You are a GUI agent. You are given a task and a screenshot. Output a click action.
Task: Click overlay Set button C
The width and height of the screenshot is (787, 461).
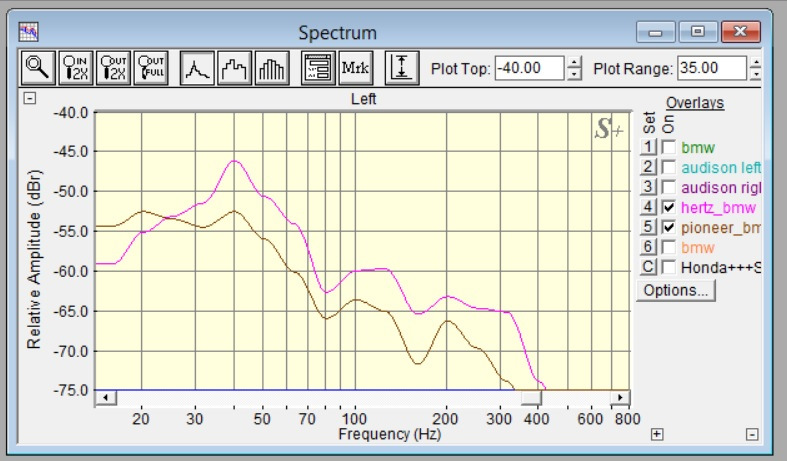[648, 267]
